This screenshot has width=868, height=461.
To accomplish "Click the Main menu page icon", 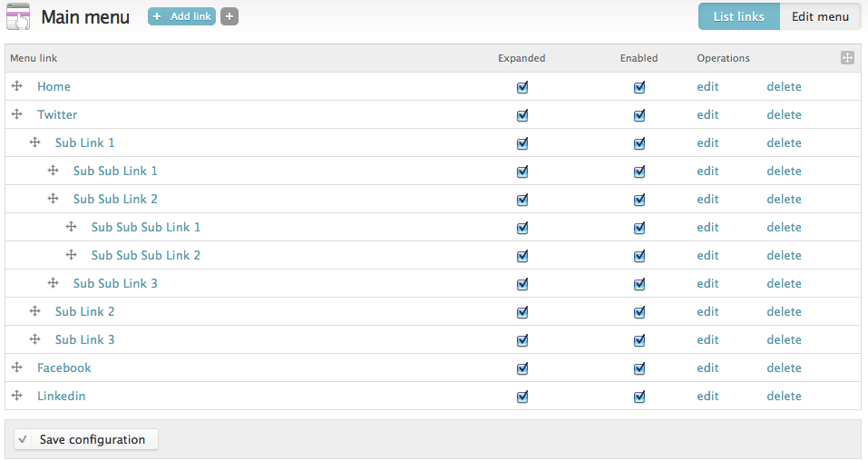I will click(x=18, y=16).
